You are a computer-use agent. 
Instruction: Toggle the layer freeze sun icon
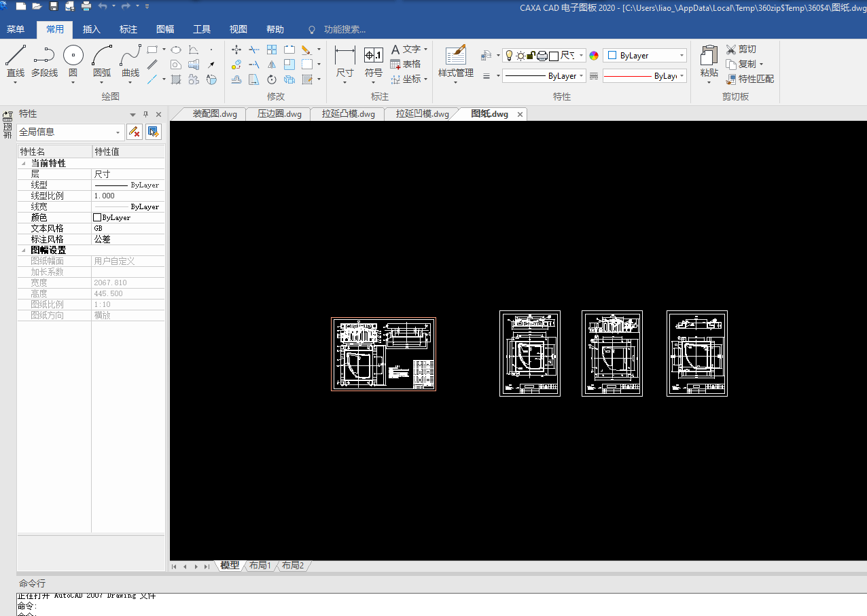(520, 56)
